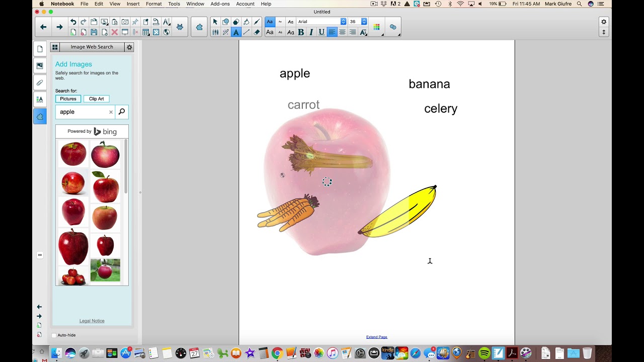Screen dimensions: 644x362
Task: Go to the previous page with the back arrow
Action: pyautogui.click(x=43, y=27)
